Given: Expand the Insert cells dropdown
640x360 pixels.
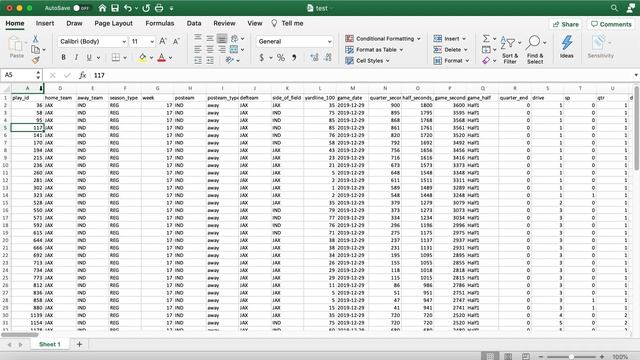Looking at the screenshot, I should pos(464,38).
